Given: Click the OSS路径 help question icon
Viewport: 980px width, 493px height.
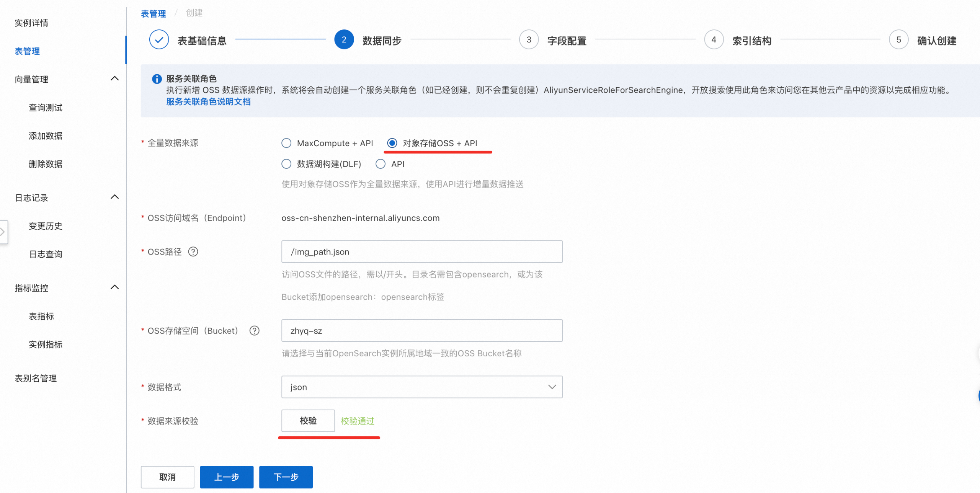Looking at the screenshot, I should pyautogui.click(x=193, y=251).
